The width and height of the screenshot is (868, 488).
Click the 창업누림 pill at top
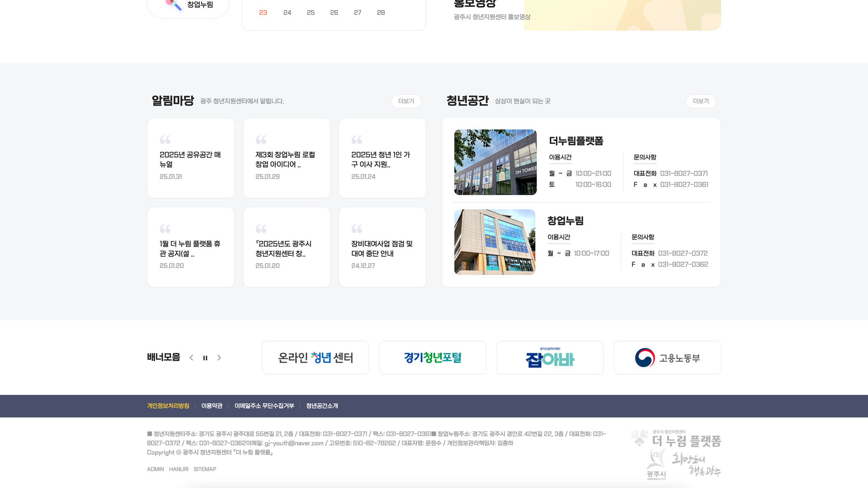[188, 5]
